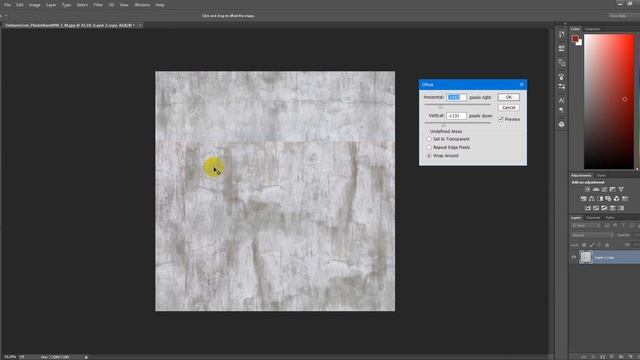Lock transparent pixels in Layers panel

click(584, 245)
